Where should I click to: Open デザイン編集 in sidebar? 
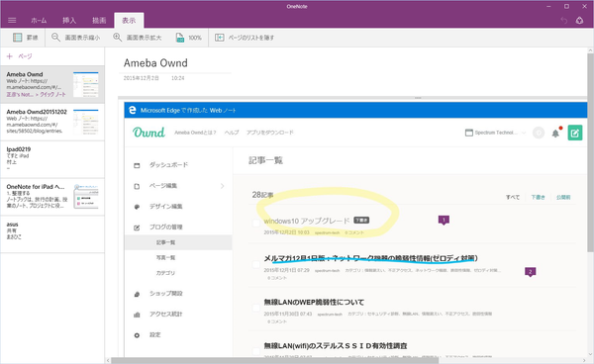click(166, 206)
